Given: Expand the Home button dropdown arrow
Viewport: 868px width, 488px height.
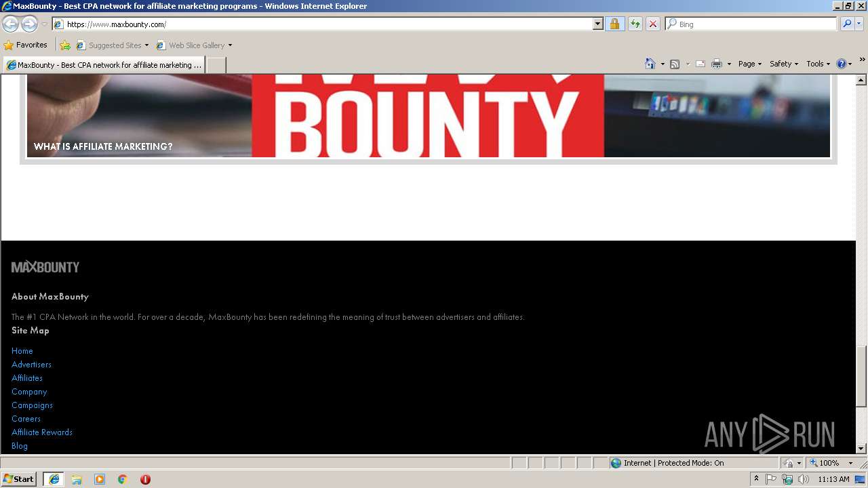Looking at the screenshot, I should pyautogui.click(x=663, y=64).
